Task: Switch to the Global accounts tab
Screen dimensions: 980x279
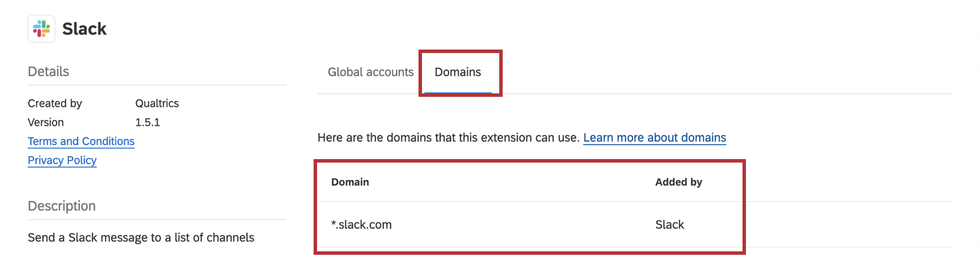Action: pyautogui.click(x=371, y=72)
